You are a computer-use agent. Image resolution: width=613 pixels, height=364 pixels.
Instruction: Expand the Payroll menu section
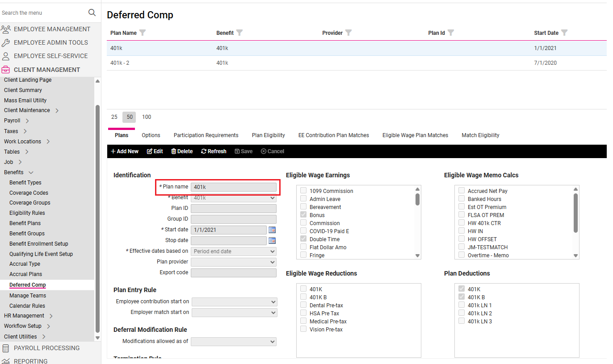(27, 121)
